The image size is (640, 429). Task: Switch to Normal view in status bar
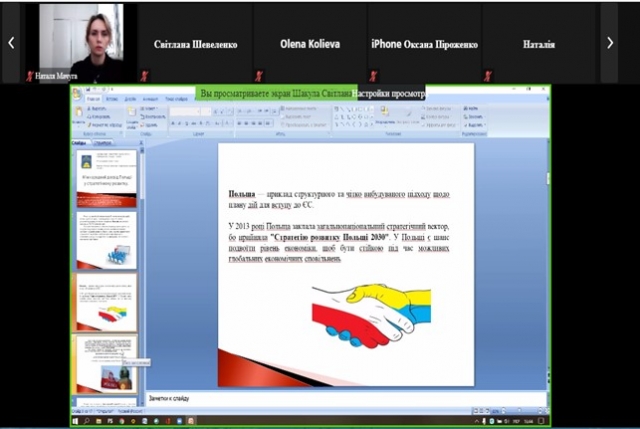click(x=475, y=410)
